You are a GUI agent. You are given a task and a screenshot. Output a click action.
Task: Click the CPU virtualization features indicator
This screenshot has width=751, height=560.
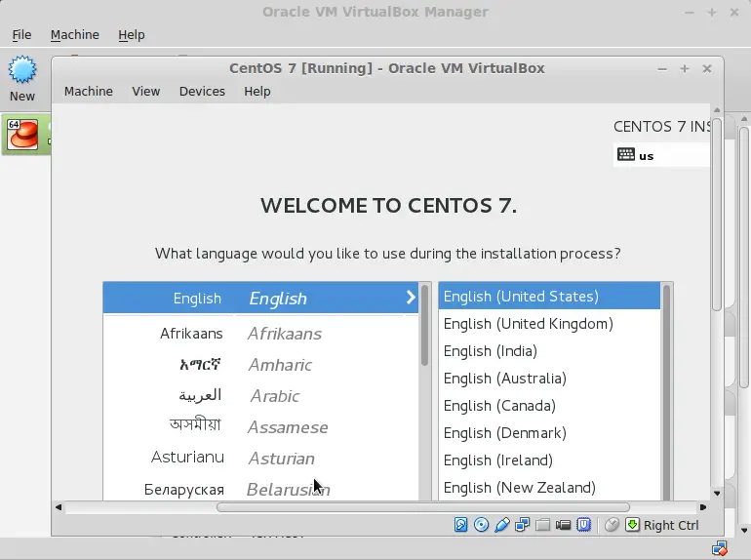tap(584, 525)
